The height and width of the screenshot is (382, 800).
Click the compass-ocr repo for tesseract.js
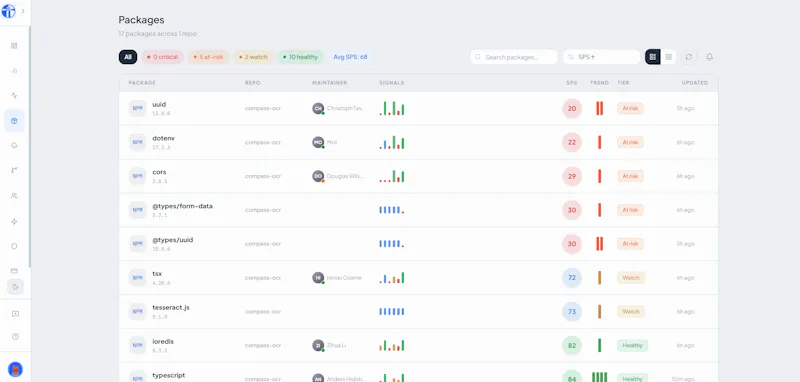pos(263,312)
